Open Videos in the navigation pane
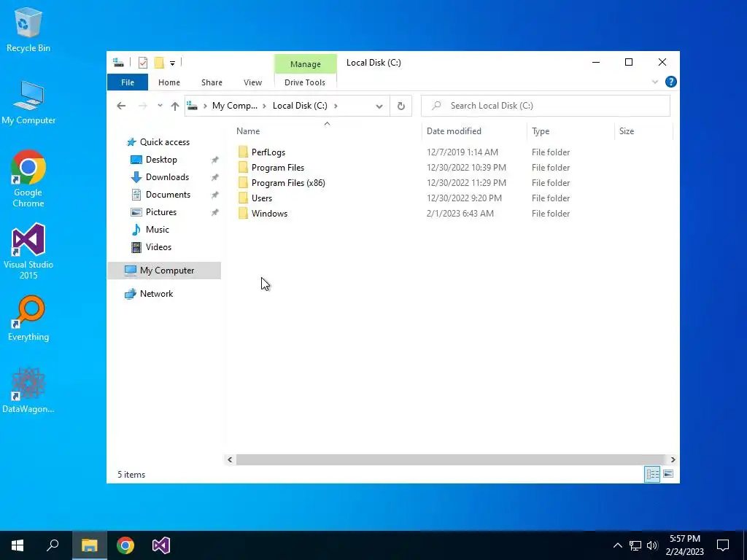747x560 pixels. 158,247
